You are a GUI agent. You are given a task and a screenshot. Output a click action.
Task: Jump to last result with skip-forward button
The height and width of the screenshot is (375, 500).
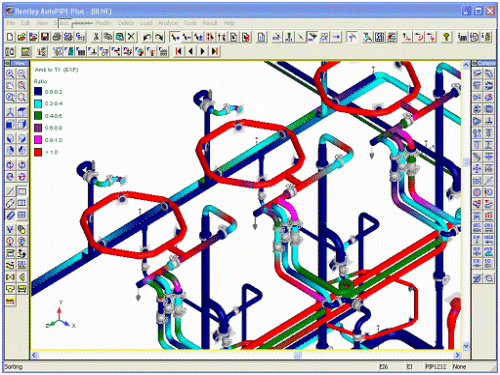pos(215,51)
